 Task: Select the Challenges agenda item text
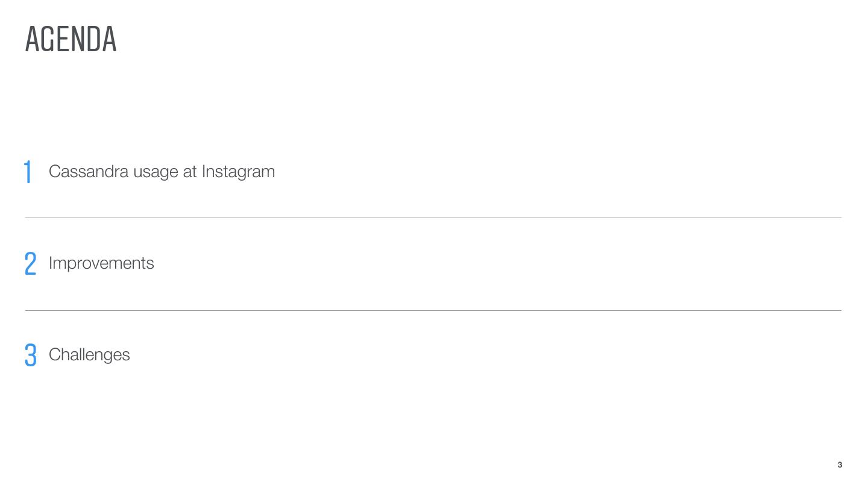89,355
